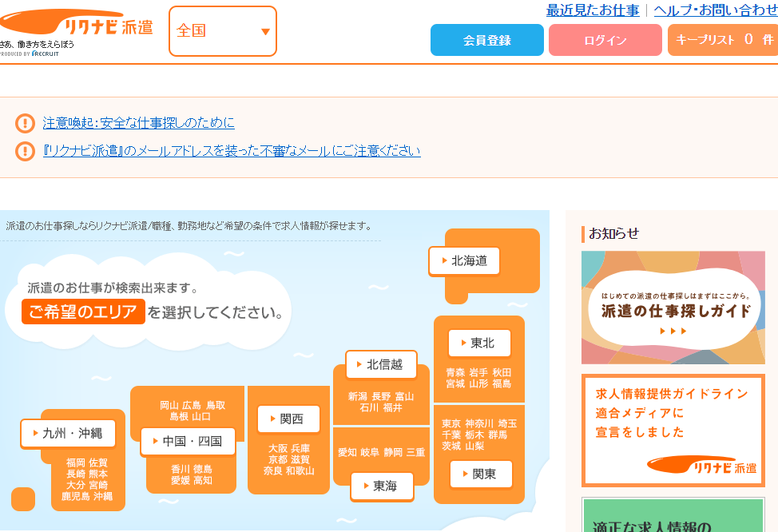The image size is (778, 532).
Task: Open ヘルプ・お問い合わせ link
Action: 715,10
